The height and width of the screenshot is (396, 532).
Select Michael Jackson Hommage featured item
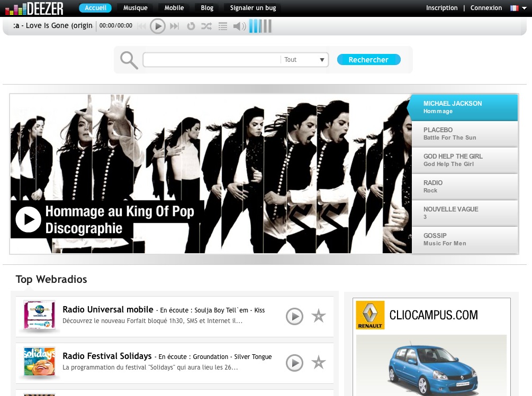click(x=464, y=107)
